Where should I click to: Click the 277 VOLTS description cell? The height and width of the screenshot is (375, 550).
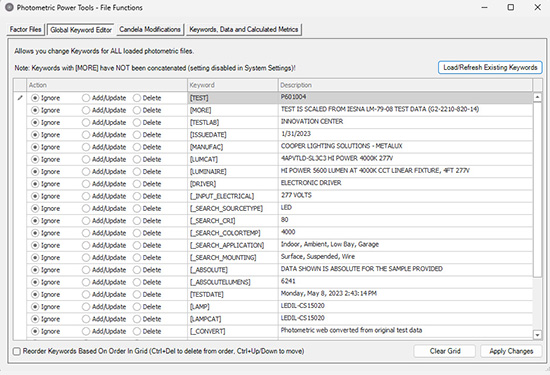405,196
